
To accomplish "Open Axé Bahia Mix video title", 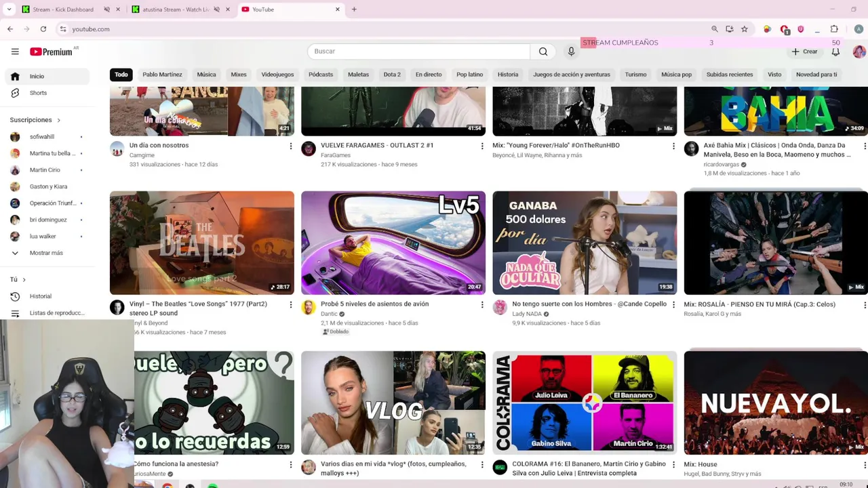I will (x=777, y=150).
